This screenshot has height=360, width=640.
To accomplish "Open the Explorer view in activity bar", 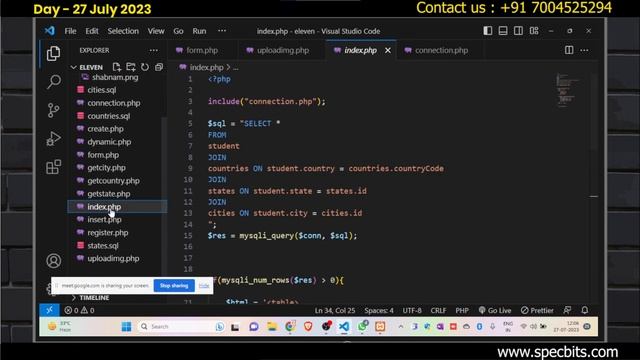I will click(53, 53).
